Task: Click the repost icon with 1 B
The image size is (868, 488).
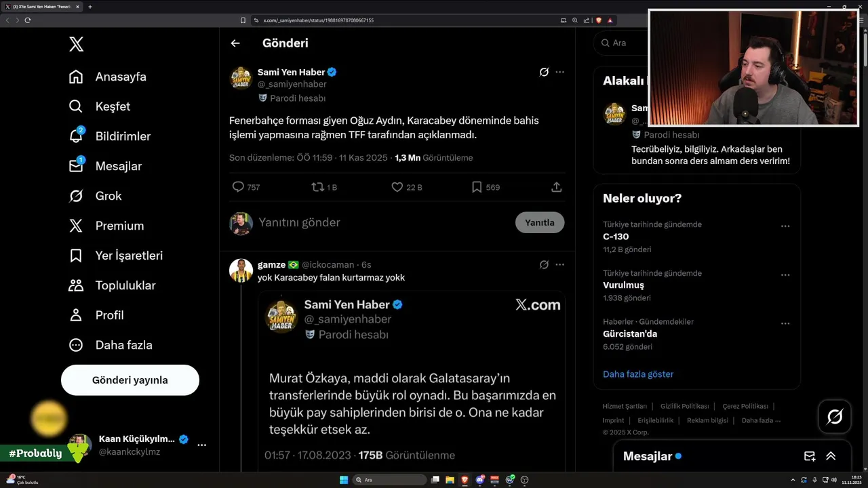Action: click(317, 187)
